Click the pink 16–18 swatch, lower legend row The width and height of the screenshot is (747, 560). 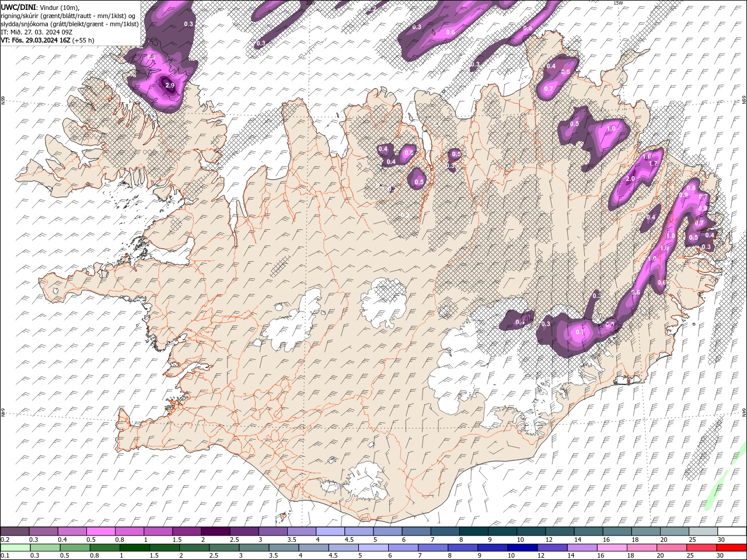(x=612, y=548)
